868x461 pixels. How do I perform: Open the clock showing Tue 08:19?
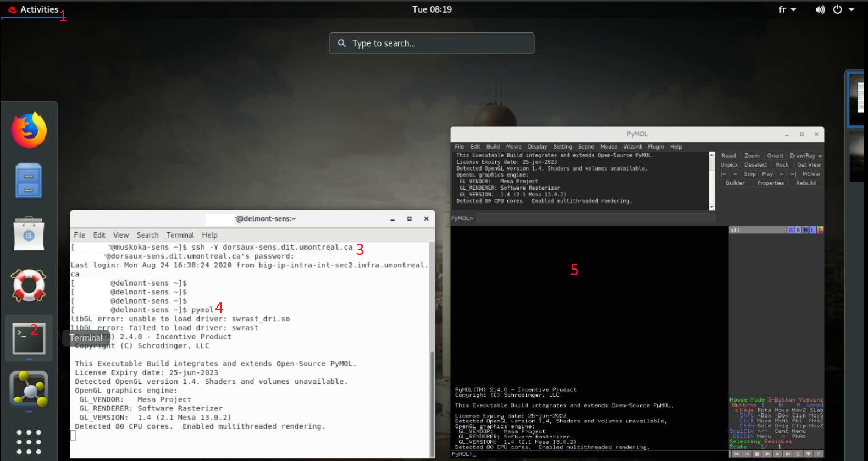tap(432, 9)
